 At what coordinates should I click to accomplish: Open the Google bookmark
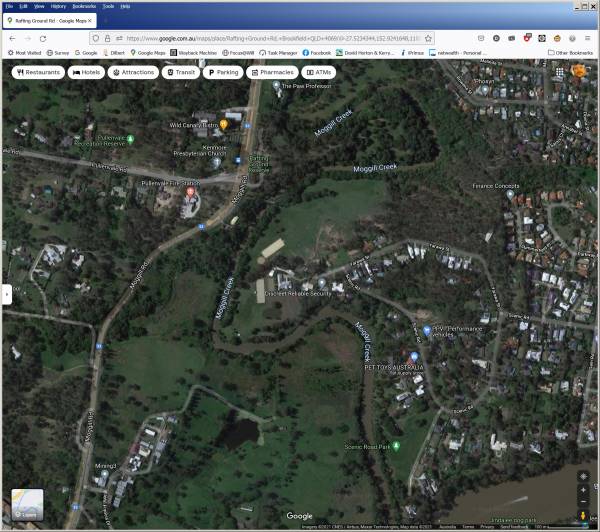click(x=86, y=53)
